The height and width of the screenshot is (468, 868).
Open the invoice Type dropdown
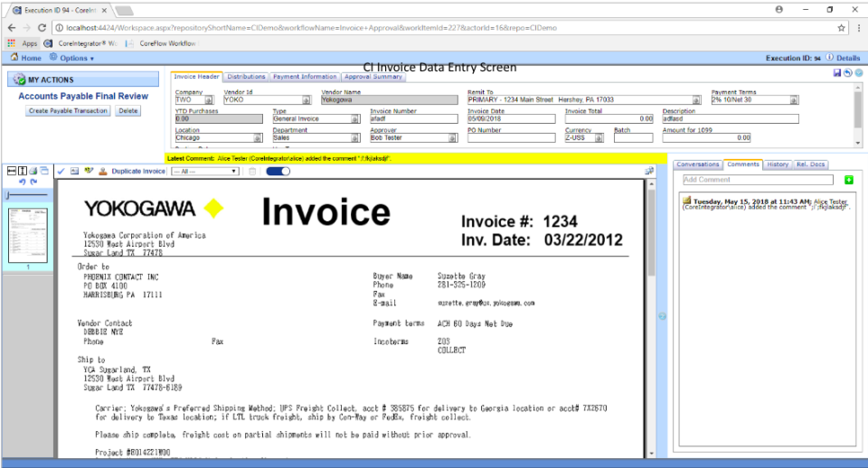[354, 119]
